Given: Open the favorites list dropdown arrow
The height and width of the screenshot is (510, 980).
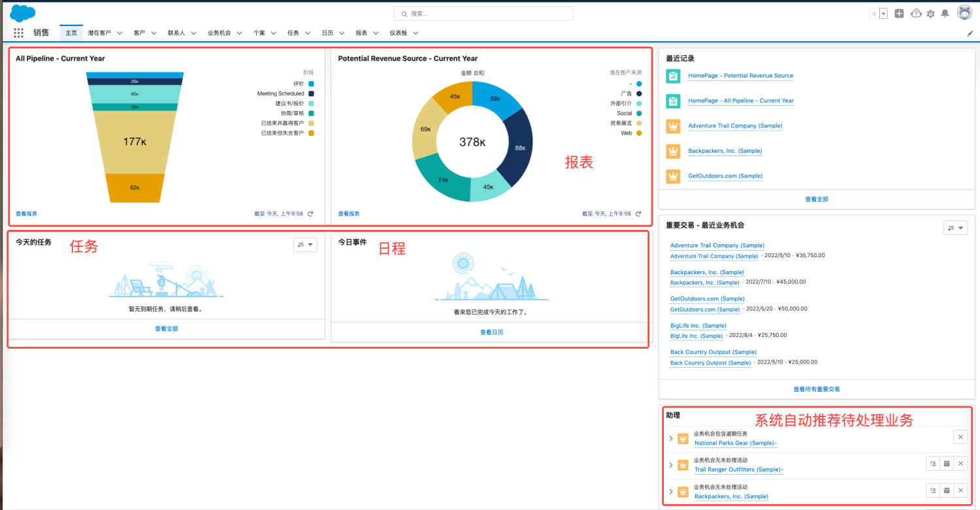Looking at the screenshot, I should pyautogui.click(x=883, y=14).
